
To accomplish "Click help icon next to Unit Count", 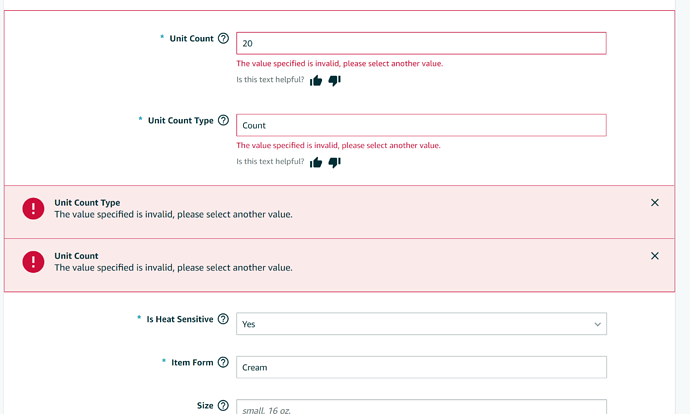I will click(x=223, y=39).
